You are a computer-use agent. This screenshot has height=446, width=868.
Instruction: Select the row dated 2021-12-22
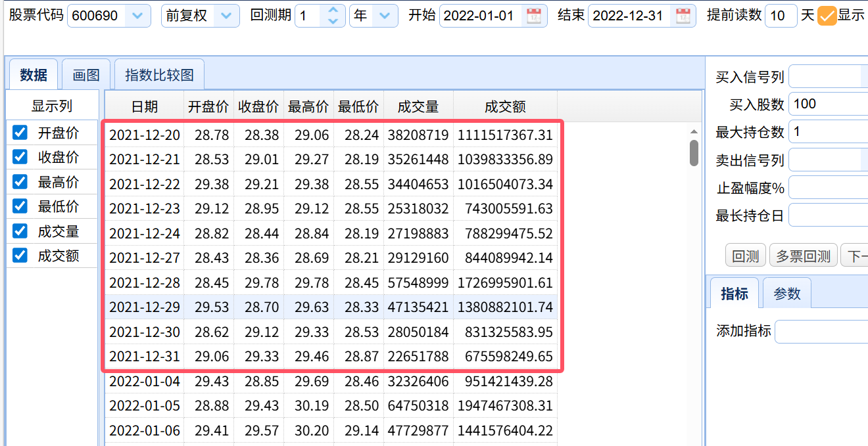tap(331, 185)
